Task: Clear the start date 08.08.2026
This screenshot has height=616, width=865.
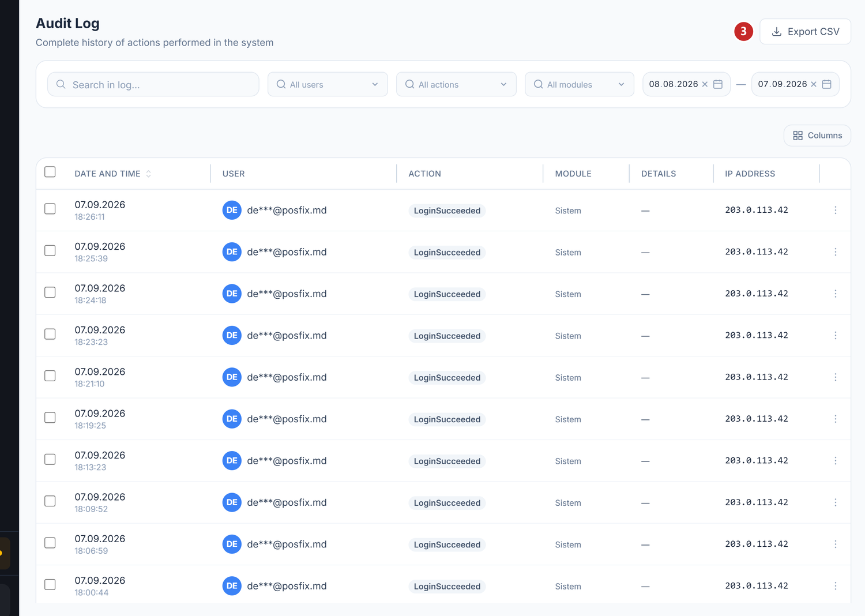Action: pyautogui.click(x=705, y=84)
